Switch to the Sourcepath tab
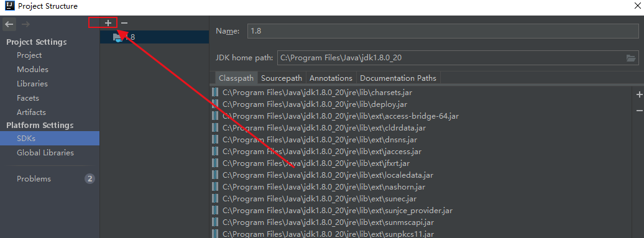This screenshot has height=238, width=644. click(282, 78)
